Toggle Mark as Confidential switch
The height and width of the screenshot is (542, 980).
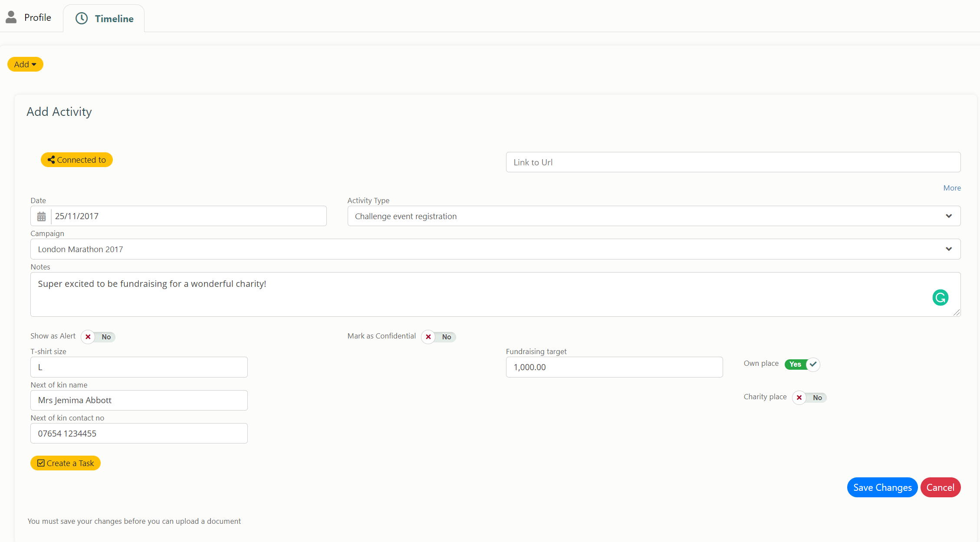click(438, 337)
